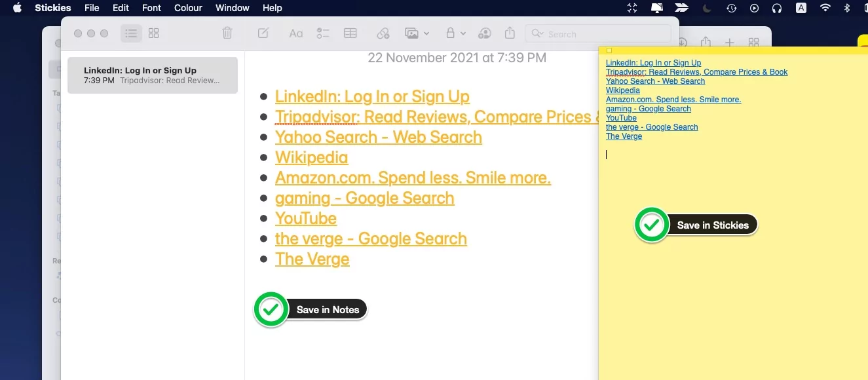Open the File menu

click(x=92, y=8)
